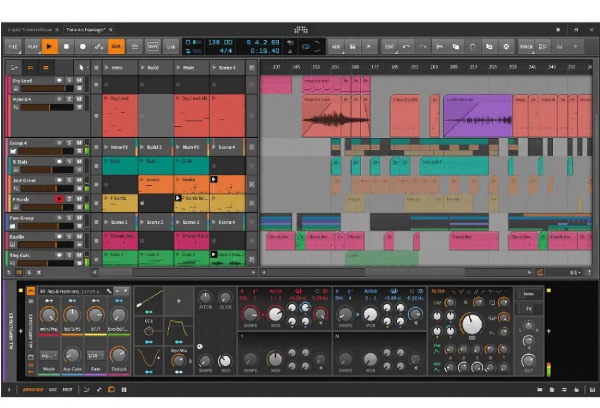Viewport: 600px width, 408px height.
Task: Adjust the G Stab volume slider
Action: click(47, 170)
